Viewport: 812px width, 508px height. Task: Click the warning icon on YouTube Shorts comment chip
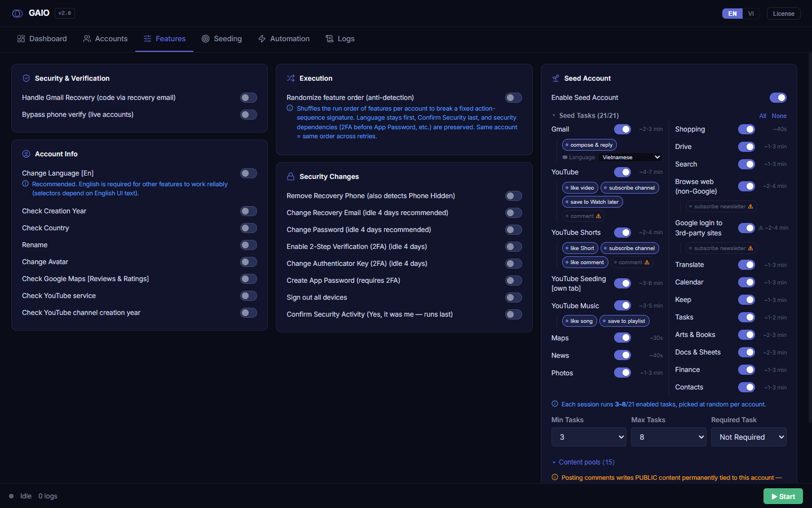647,262
